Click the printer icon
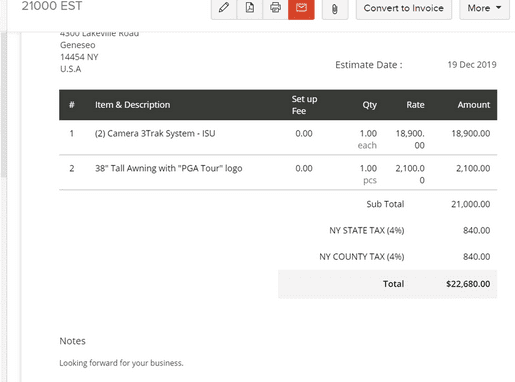Viewport: 515px width, 382px height. tap(275, 8)
